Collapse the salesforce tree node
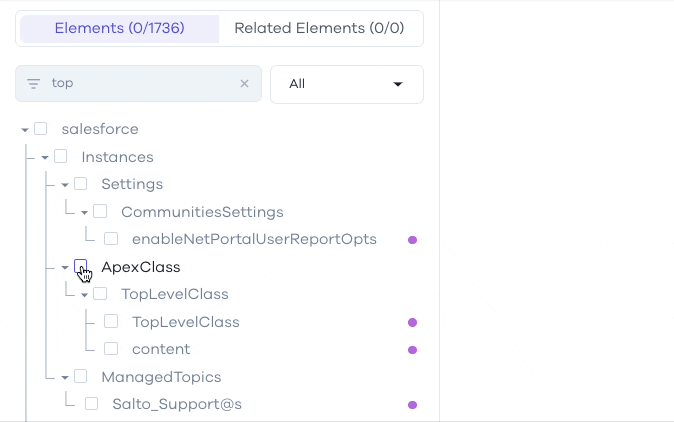This screenshot has height=422, width=674. 25,129
